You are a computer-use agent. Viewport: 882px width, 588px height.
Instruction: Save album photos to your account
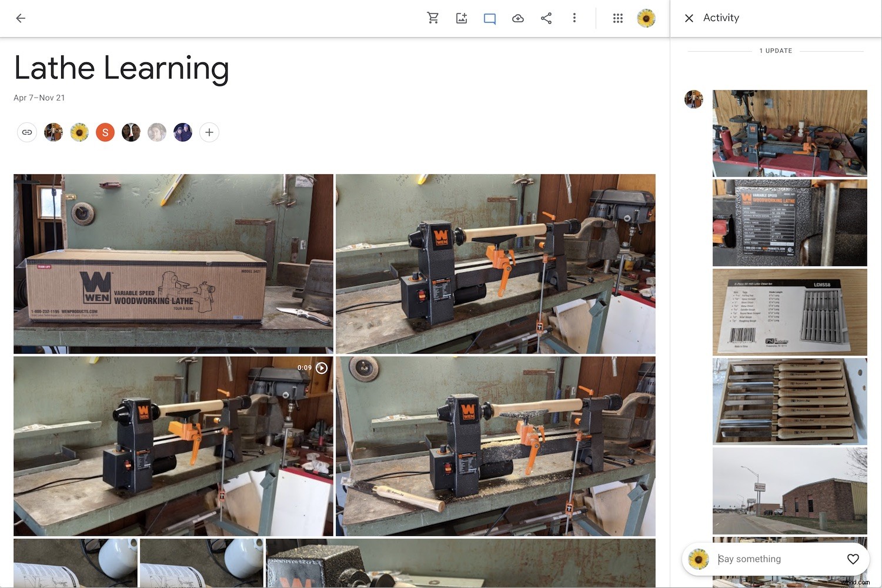pyautogui.click(x=518, y=18)
